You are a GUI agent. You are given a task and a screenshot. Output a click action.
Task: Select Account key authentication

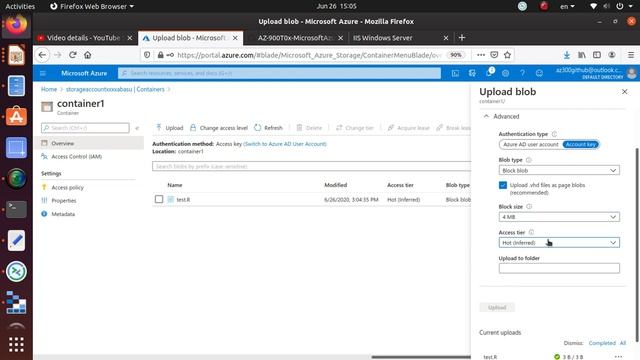581,144
